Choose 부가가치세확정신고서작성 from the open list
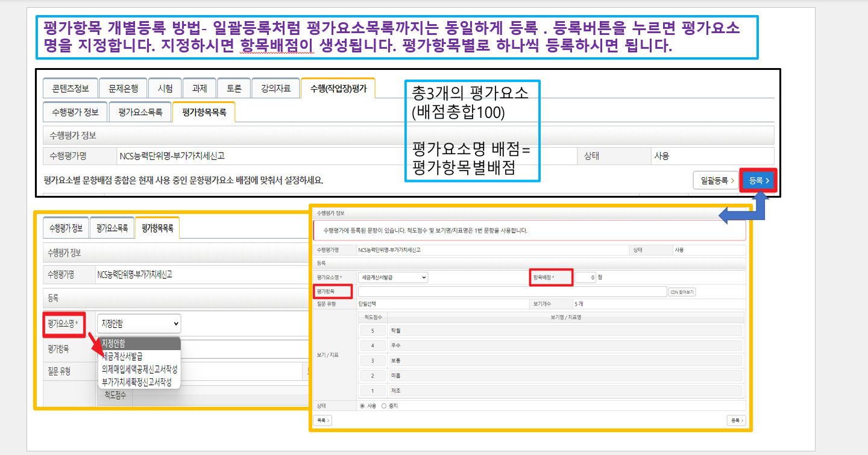This screenshot has height=455, width=868. 137,381
